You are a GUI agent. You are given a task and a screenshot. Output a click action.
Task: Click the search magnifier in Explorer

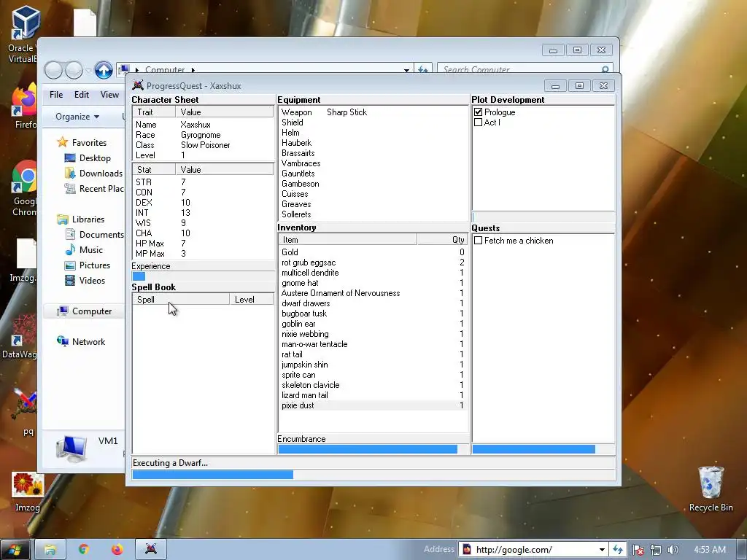point(605,69)
